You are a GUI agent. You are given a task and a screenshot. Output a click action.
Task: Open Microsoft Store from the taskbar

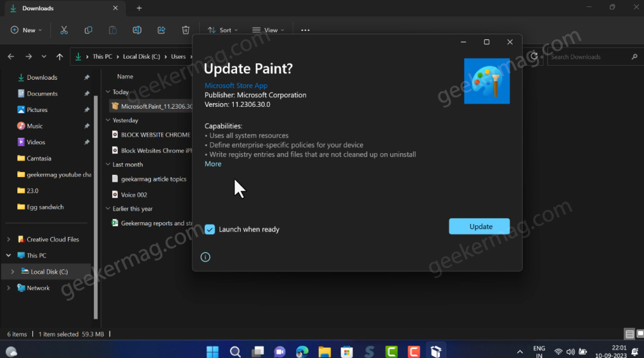click(347, 352)
